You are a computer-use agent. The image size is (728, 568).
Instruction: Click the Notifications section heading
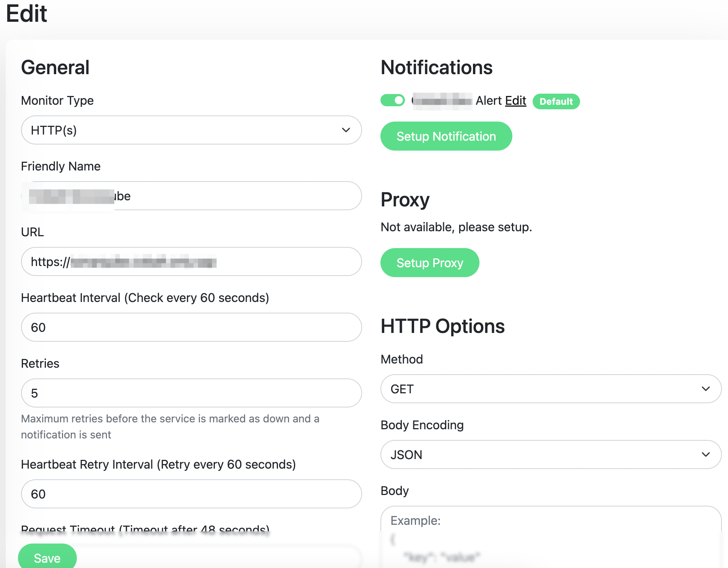(x=436, y=67)
